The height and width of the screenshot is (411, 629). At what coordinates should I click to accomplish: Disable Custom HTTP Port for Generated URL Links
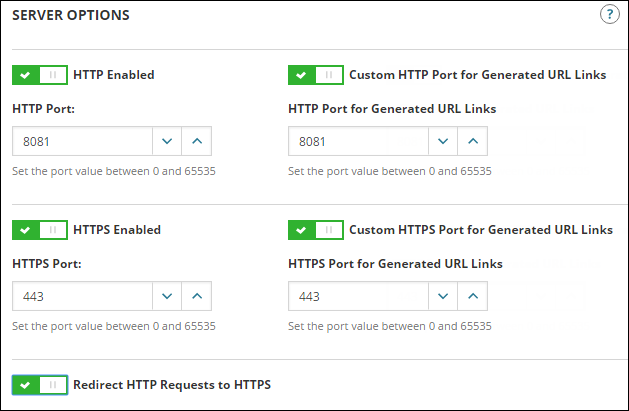(x=315, y=75)
